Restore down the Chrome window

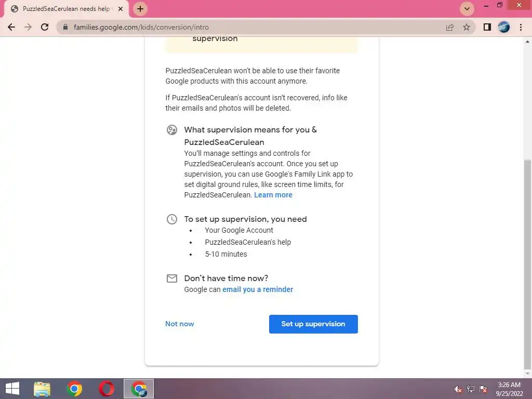(500, 5)
